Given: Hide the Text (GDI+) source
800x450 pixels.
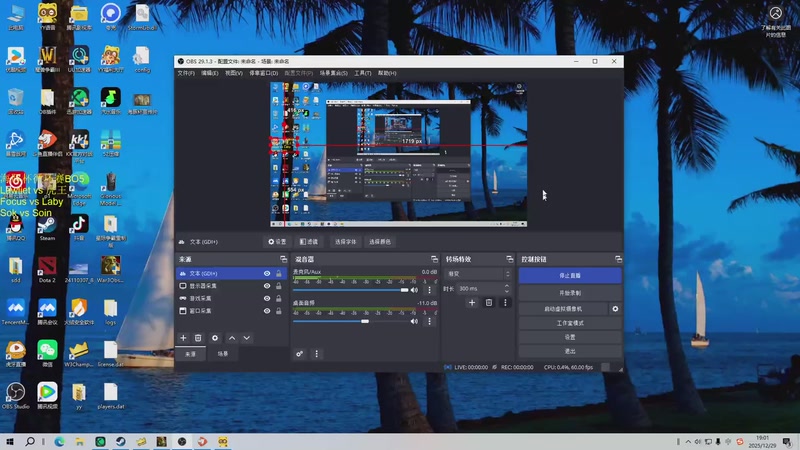Looking at the screenshot, I should coord(267,273).
